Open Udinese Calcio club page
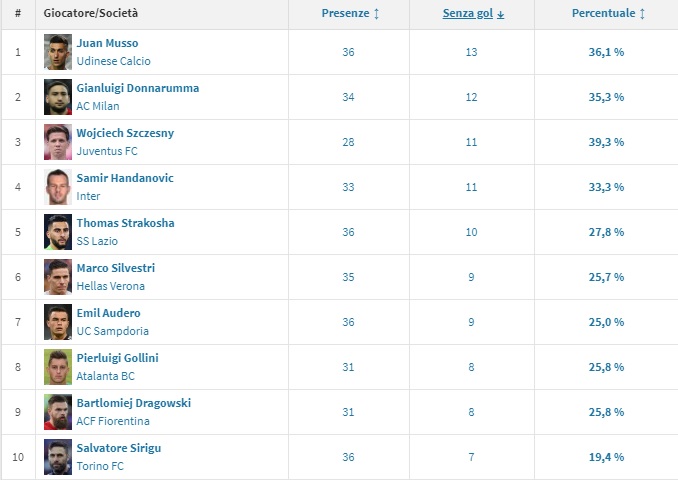 [x=113, y=61]
